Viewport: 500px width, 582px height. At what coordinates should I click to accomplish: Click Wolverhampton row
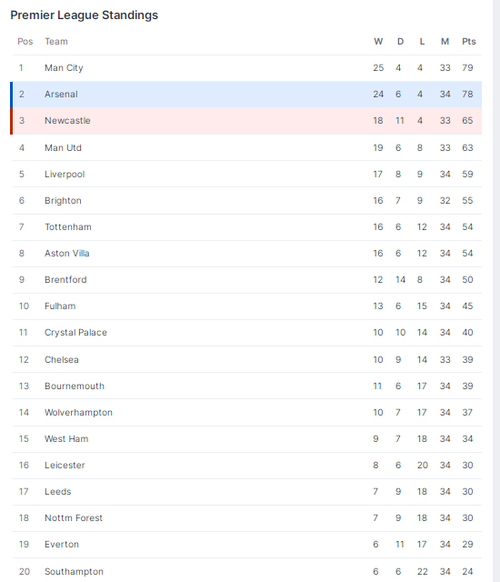tap(247, 412)
